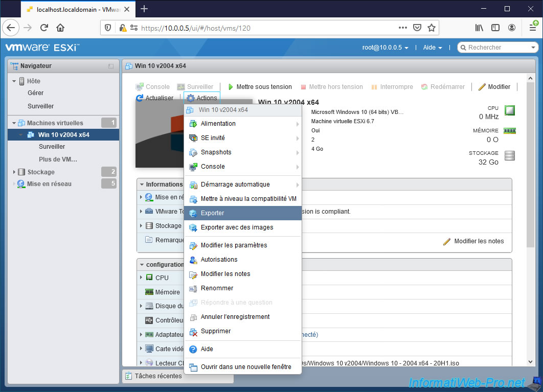Click the browser address bar URL
The height and width of the screenshot is (392, 543).
196,28
